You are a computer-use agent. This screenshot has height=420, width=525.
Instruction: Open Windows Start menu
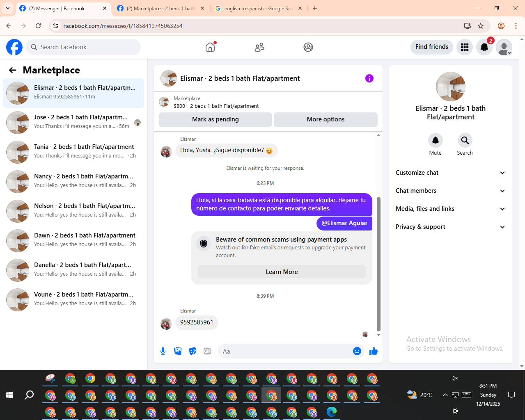[x=9, y=395]
